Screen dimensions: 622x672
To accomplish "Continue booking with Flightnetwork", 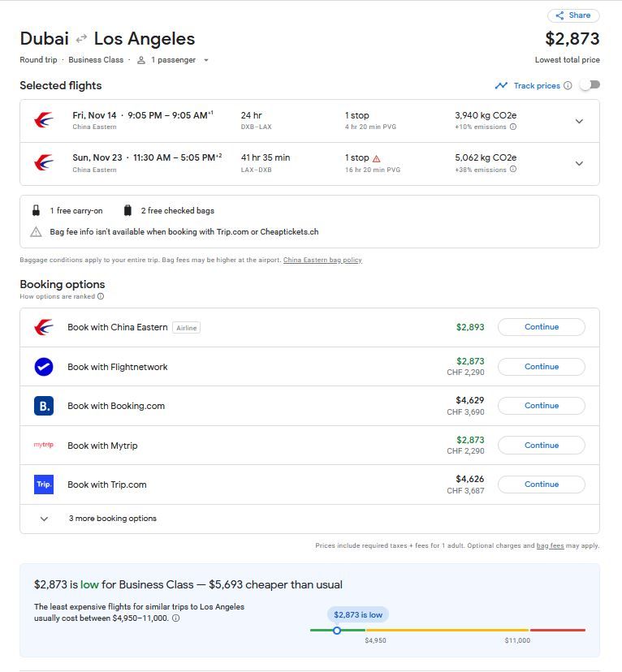I will pyautogui.click(x=541, y=367).
